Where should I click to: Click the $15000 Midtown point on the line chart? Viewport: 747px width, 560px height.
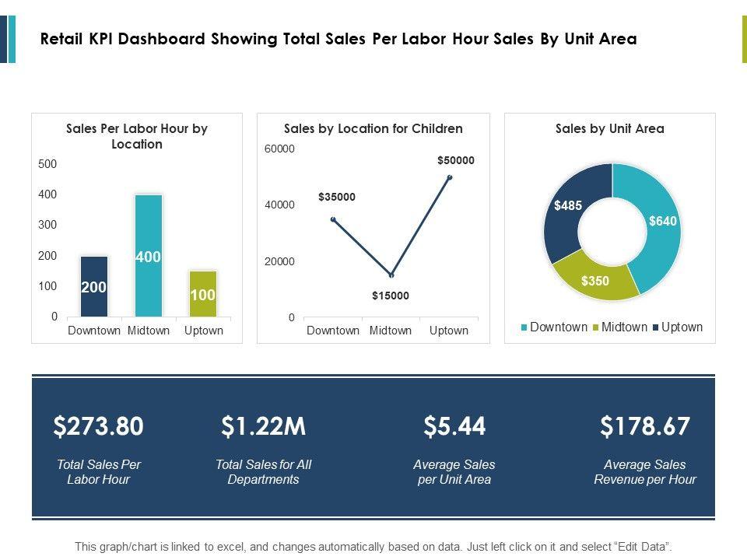pyautogui.click(x=391, y=275)
